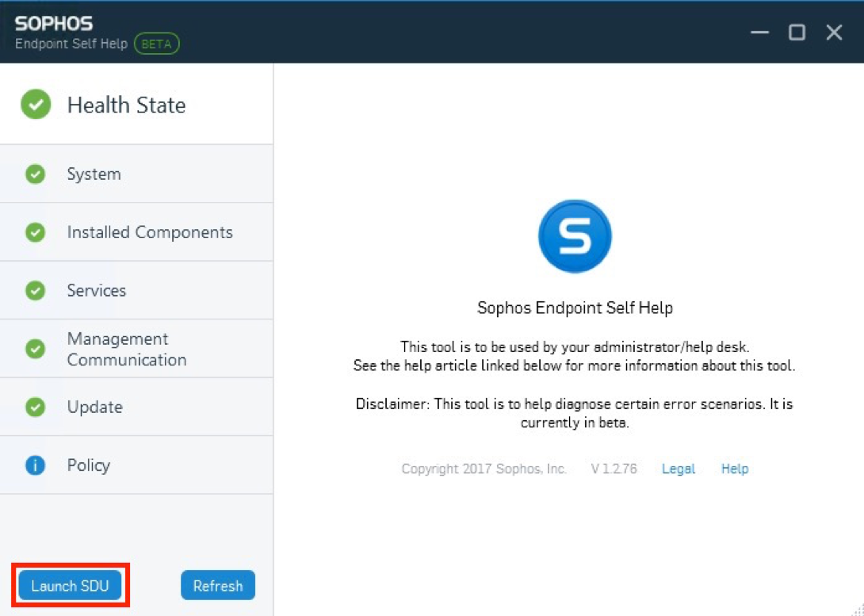
Task: Show the Policy section
Action: [x=136, y=465]
